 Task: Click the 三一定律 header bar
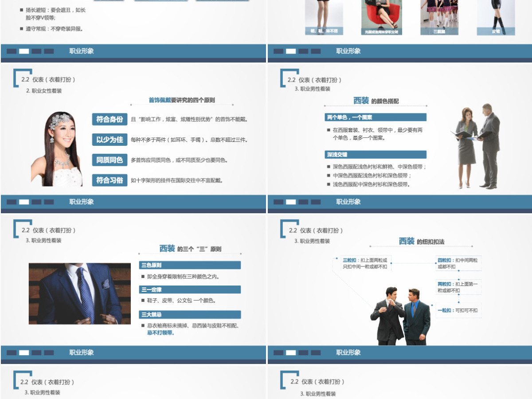click(x=190, y=289)
